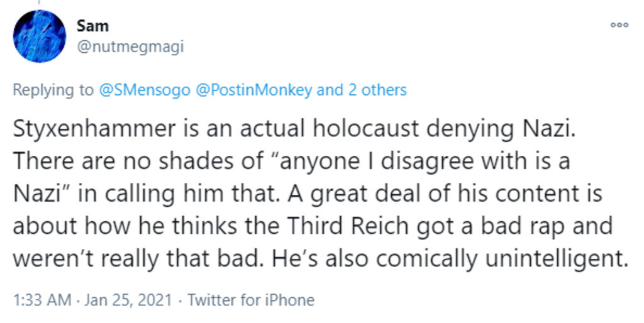
Task: Open the @SMensogo mention link
Action: click(x=145, y=90)
